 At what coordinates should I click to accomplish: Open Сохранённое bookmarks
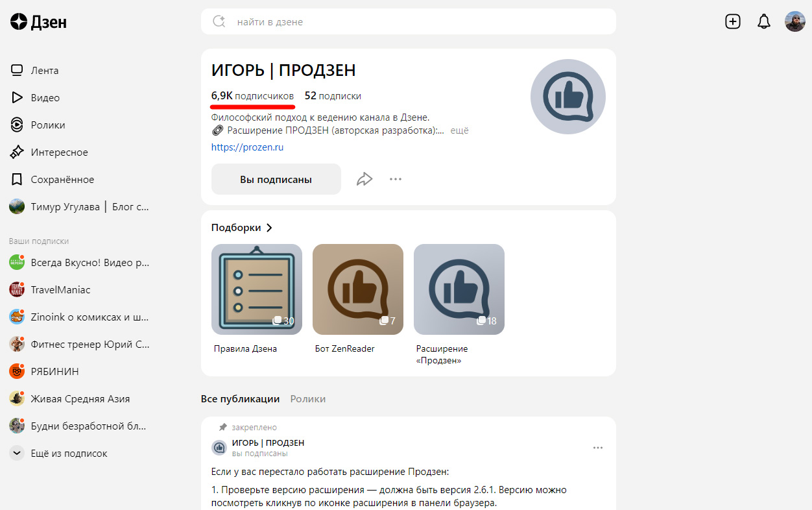53,179
